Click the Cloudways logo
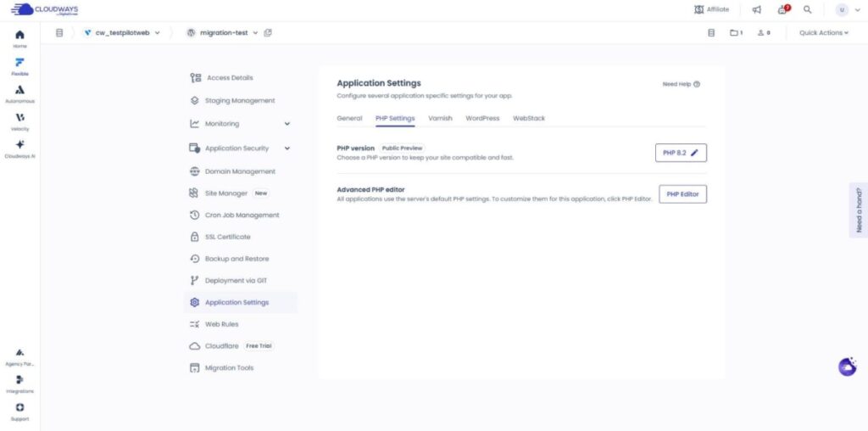The width and height of the screenshot is (868, 431). tap(45, 10)
